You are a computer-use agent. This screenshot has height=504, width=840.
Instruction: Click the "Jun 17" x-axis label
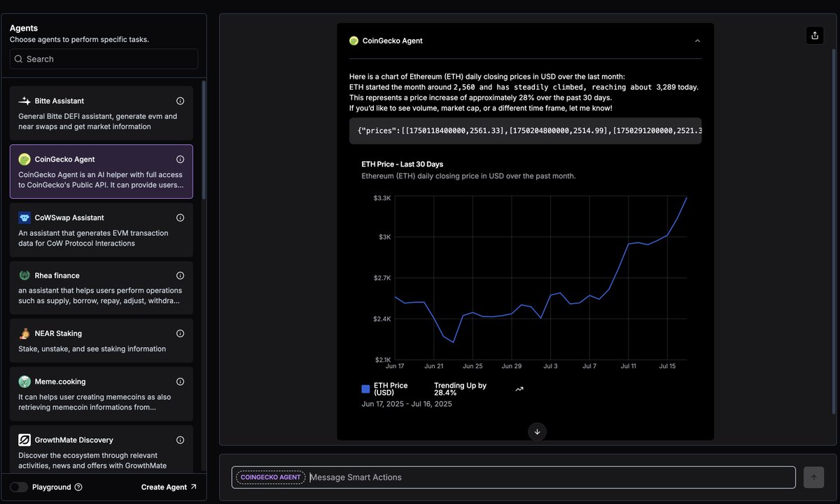(x=395, y=366)
